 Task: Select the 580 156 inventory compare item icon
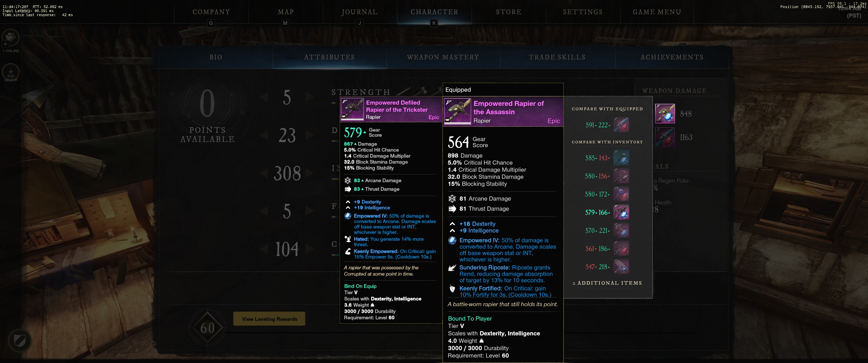click(621, 176)
